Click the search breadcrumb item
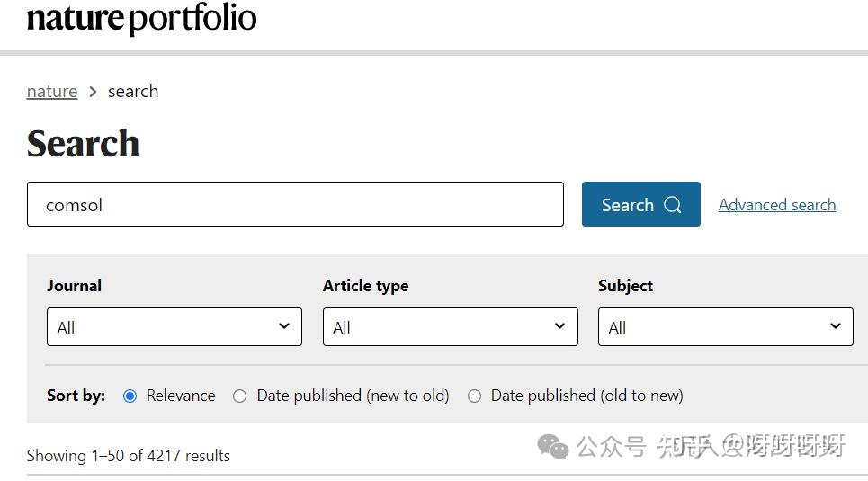The width and height of the screenshot is (868, 481). pyautogui.click(x=133, y=92)
